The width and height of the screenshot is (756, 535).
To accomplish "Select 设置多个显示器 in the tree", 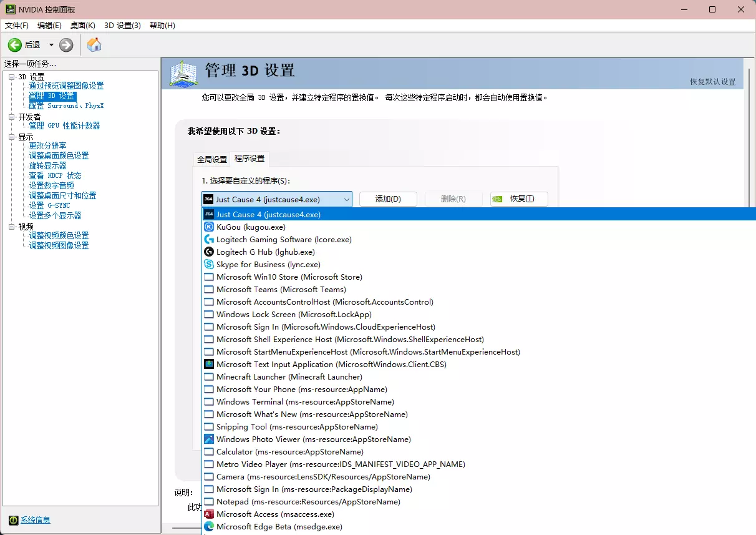I will (x=55, y=215).
